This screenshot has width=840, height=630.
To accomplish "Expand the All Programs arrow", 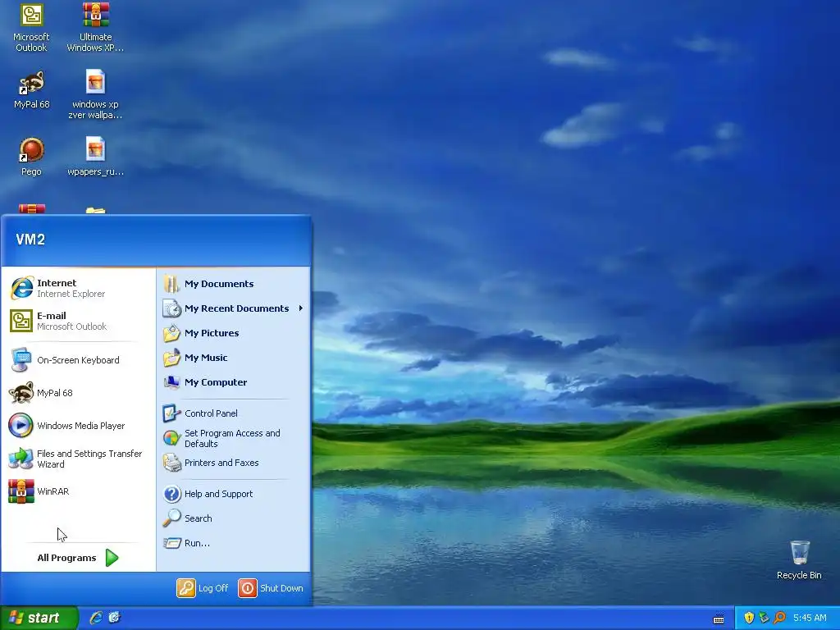I will pyautogui.click(x=112, y=558).
